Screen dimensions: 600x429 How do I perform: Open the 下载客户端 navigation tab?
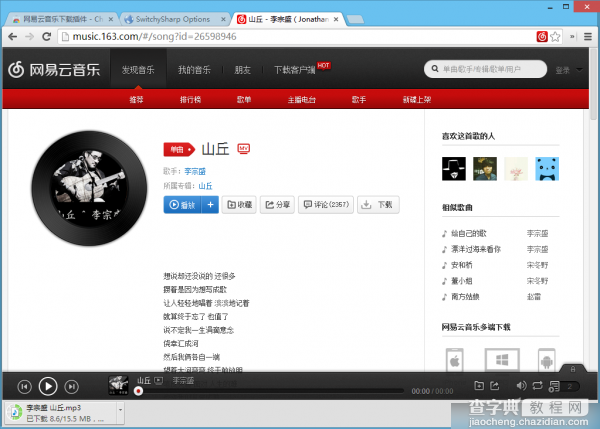pos(294,70)
